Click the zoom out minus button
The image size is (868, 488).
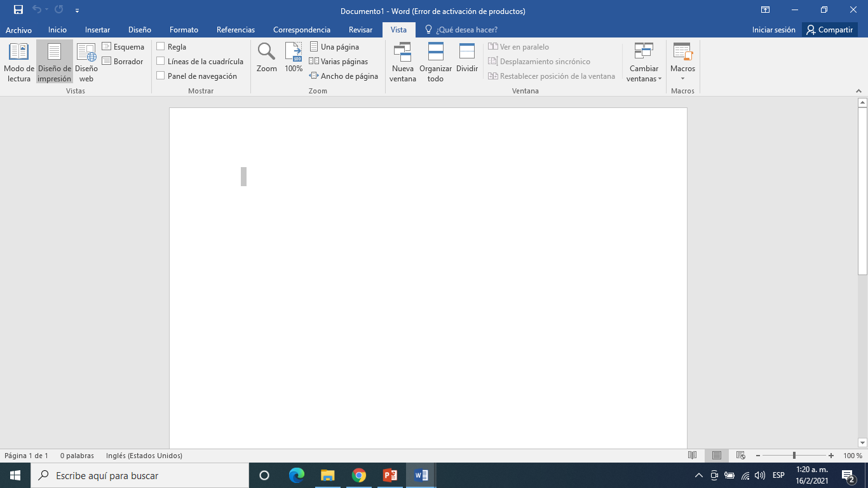tap(758, 456)
